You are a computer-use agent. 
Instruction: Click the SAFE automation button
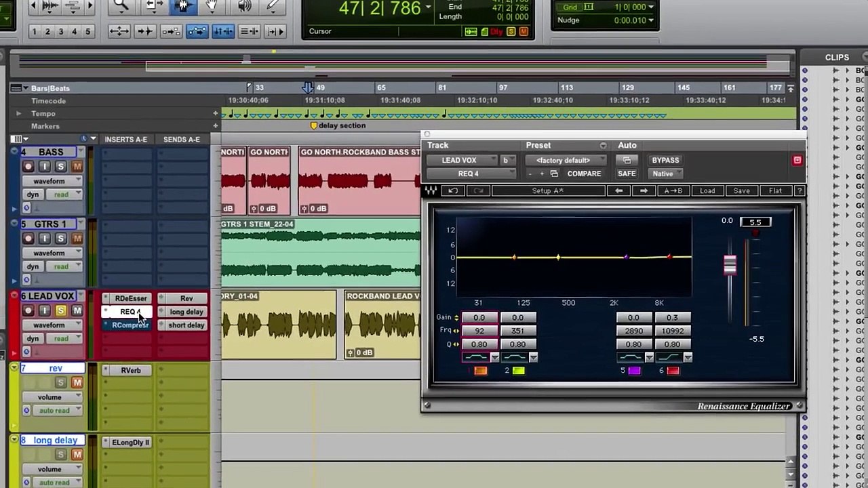click(627, 174)
